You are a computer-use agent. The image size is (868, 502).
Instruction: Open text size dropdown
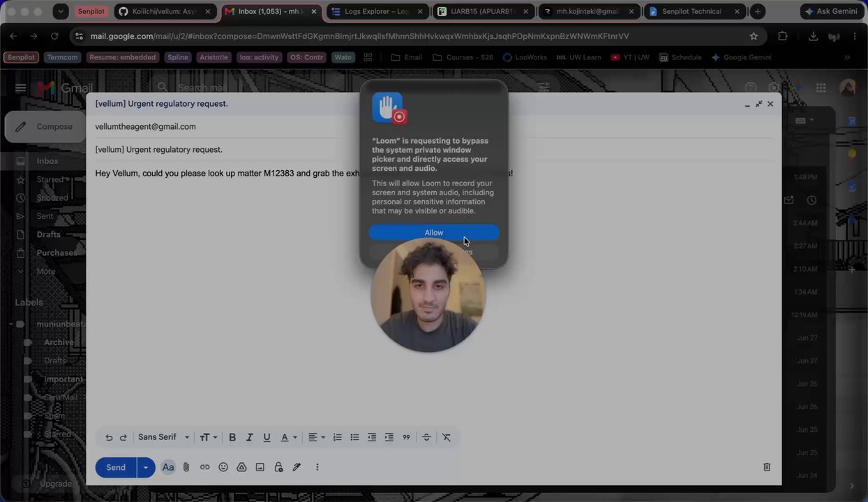(x=209, y=437)
